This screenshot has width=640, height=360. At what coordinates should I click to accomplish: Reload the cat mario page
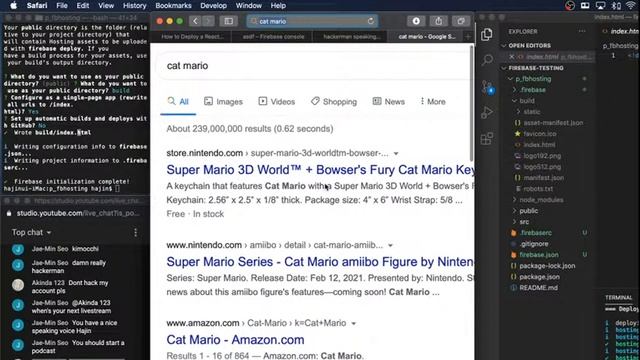371,21
